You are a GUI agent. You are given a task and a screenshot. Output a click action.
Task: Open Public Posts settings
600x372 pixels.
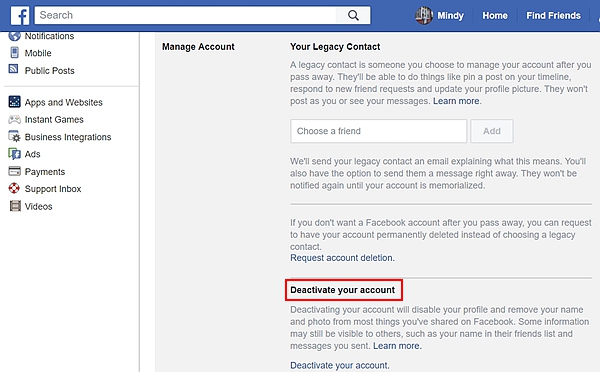coord(49,71)
